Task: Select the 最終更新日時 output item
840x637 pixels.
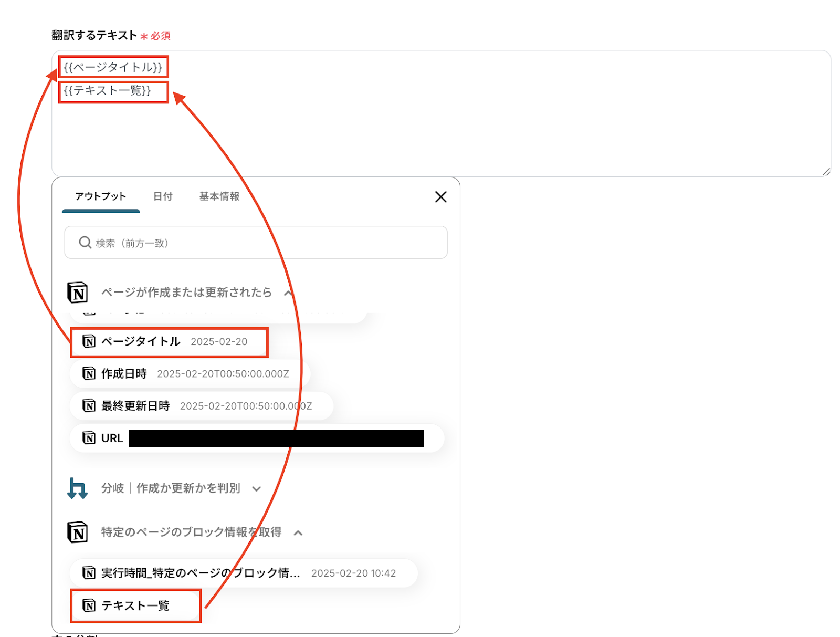Action: click(202, 406)
